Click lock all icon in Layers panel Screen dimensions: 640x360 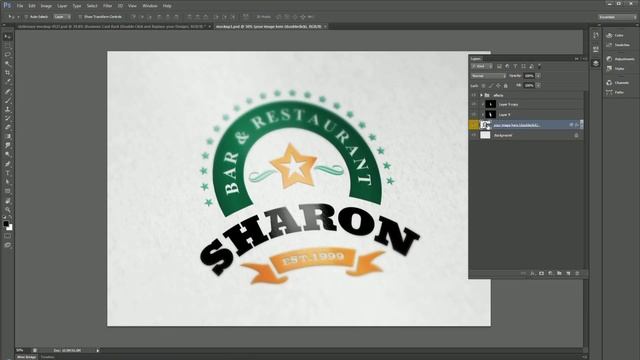[506, 86]
